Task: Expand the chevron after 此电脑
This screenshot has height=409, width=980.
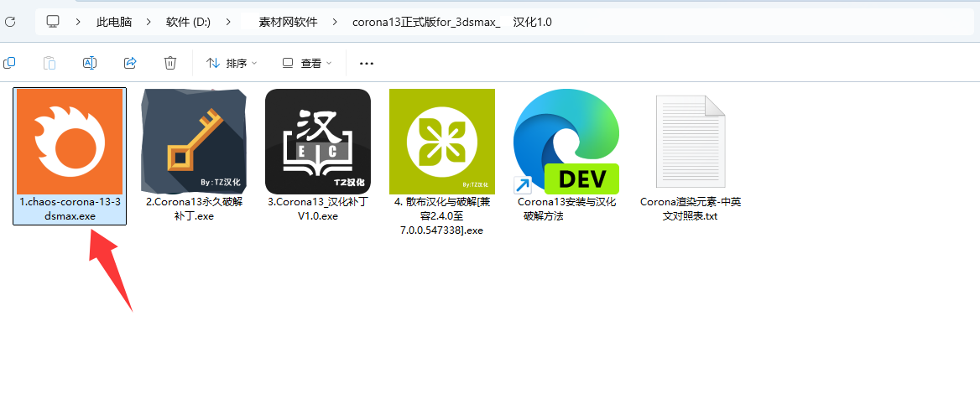Action: (149, 22)
